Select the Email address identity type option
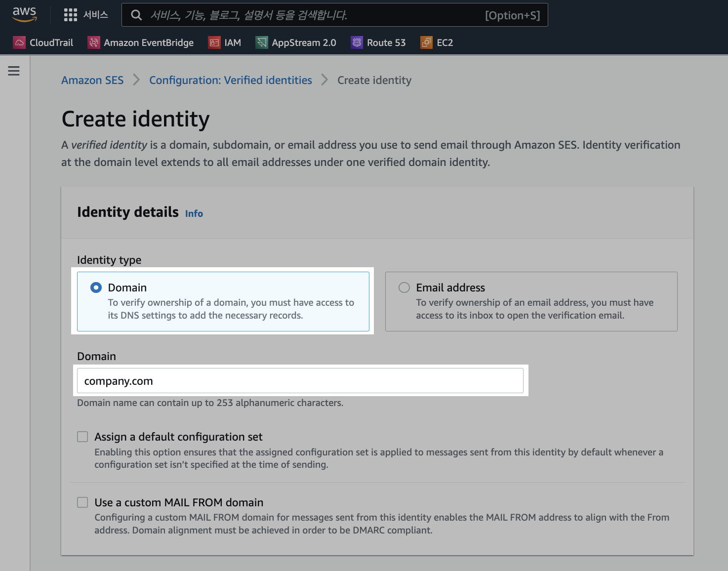728x571 pixels. (404, 287)
